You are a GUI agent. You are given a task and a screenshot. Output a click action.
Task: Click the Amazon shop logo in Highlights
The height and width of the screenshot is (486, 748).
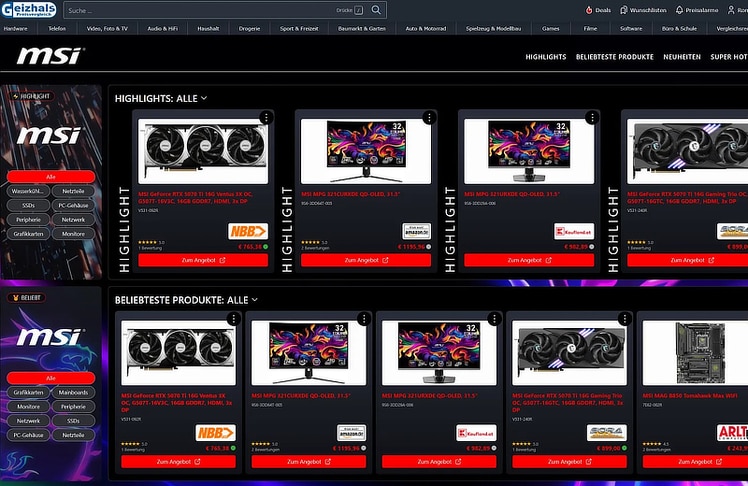click(416, 231)
